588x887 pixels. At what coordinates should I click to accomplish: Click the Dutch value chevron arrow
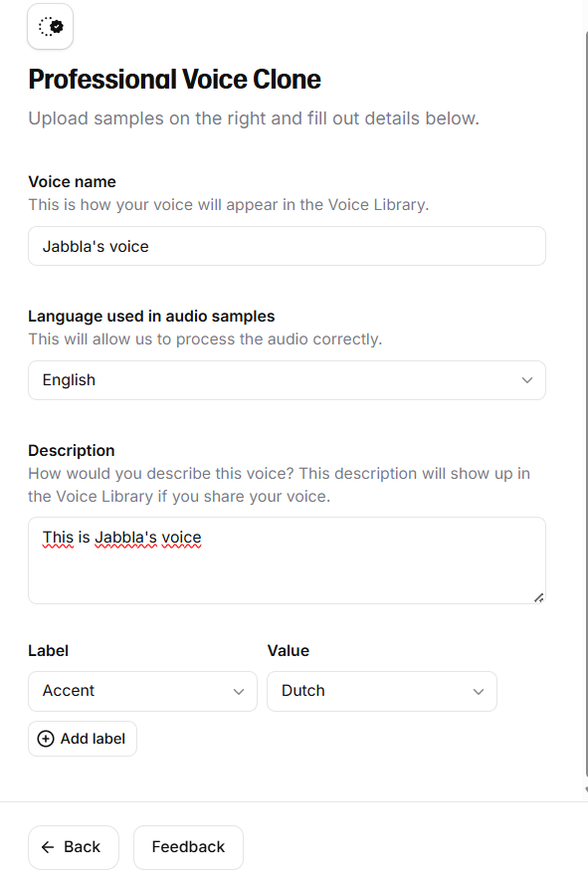479,691
